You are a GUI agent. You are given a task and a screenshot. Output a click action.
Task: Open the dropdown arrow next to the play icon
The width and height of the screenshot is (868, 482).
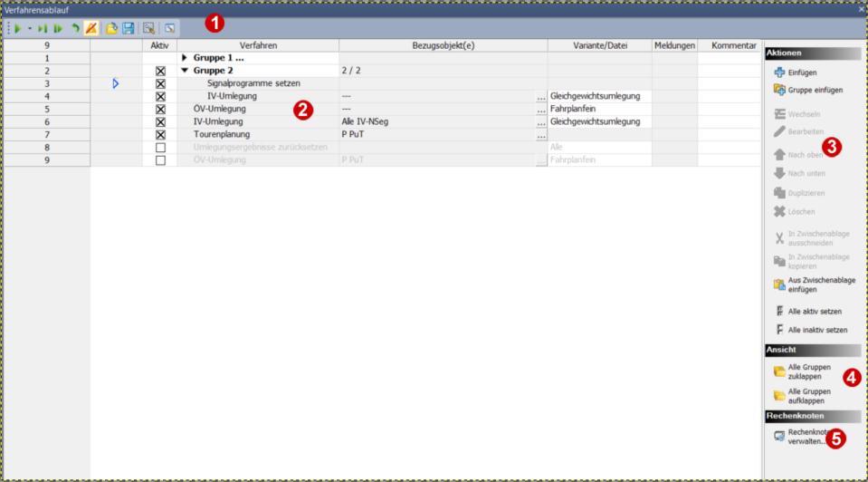(29, 29)
